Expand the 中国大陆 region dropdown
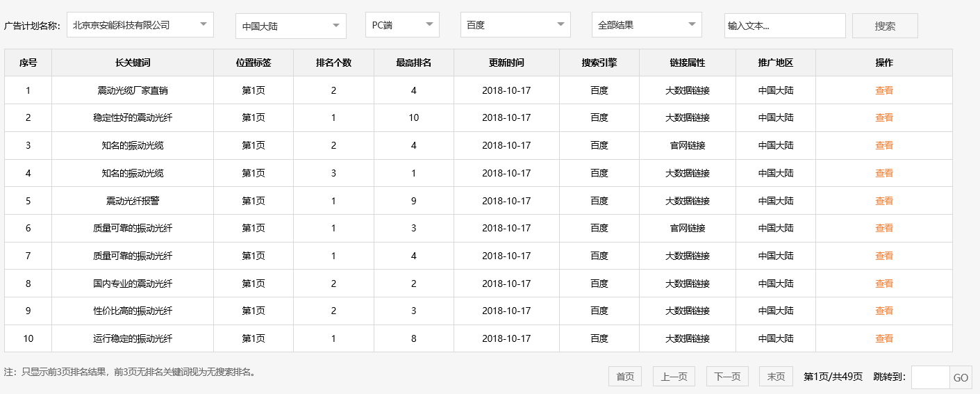The width and height of the screenshot is (980, 394). point(291,26)
